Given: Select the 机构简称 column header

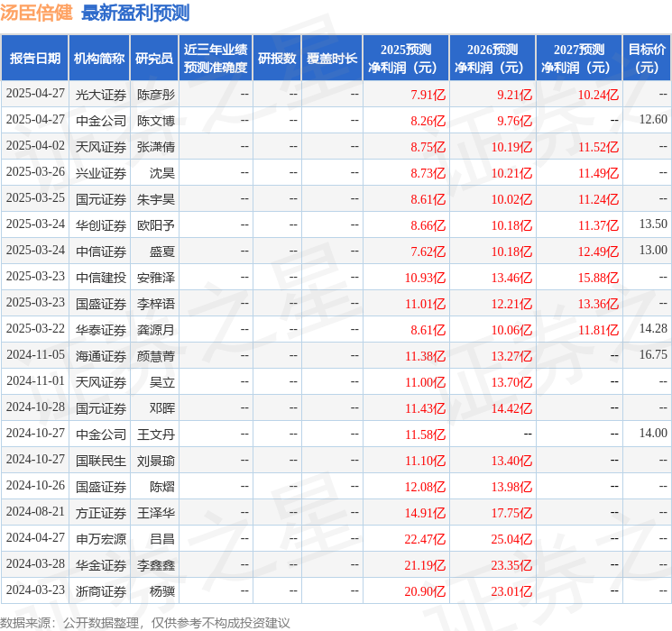Looking at the screenshot, I should coord(99,59).
